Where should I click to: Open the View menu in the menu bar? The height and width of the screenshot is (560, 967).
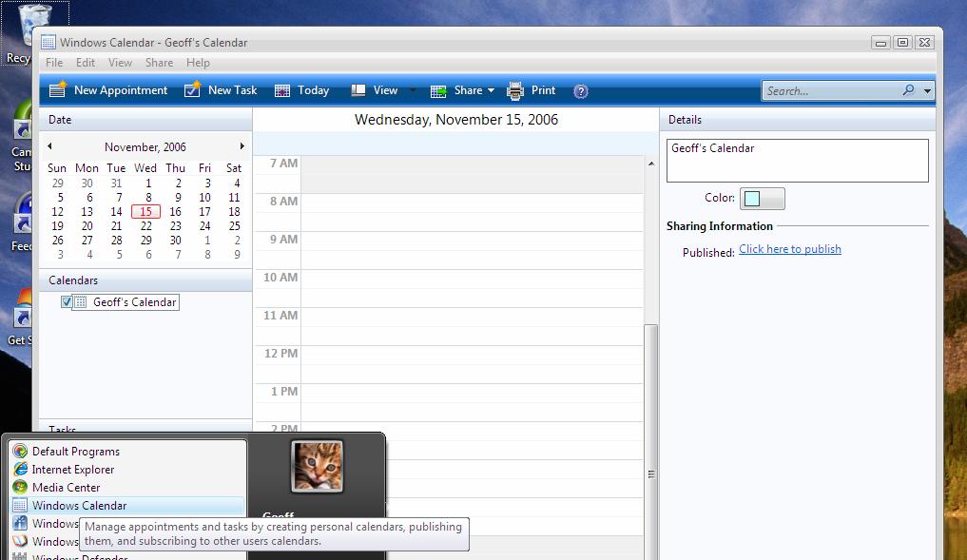(120, 63)
